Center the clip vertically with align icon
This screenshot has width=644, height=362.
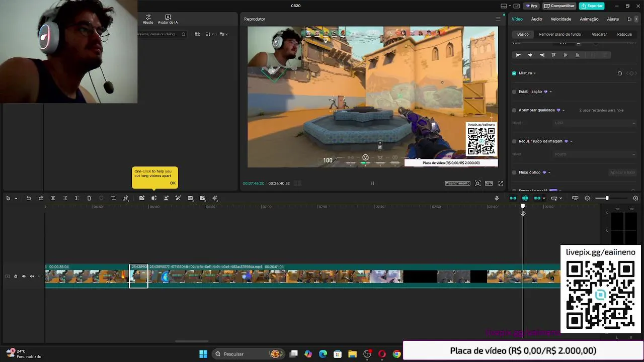[565, 55]
